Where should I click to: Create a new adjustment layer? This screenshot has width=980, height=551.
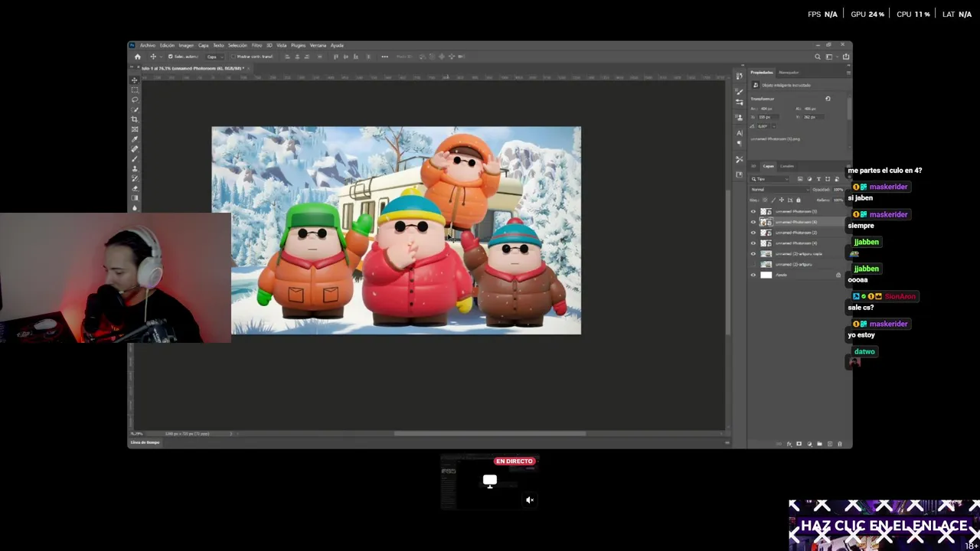[x=809, y=444]
